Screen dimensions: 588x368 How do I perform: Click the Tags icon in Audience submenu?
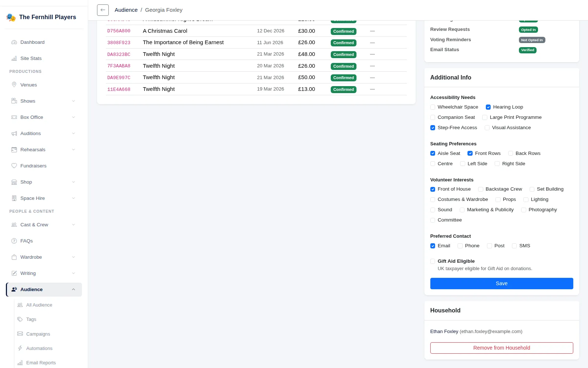pos(20,319)
